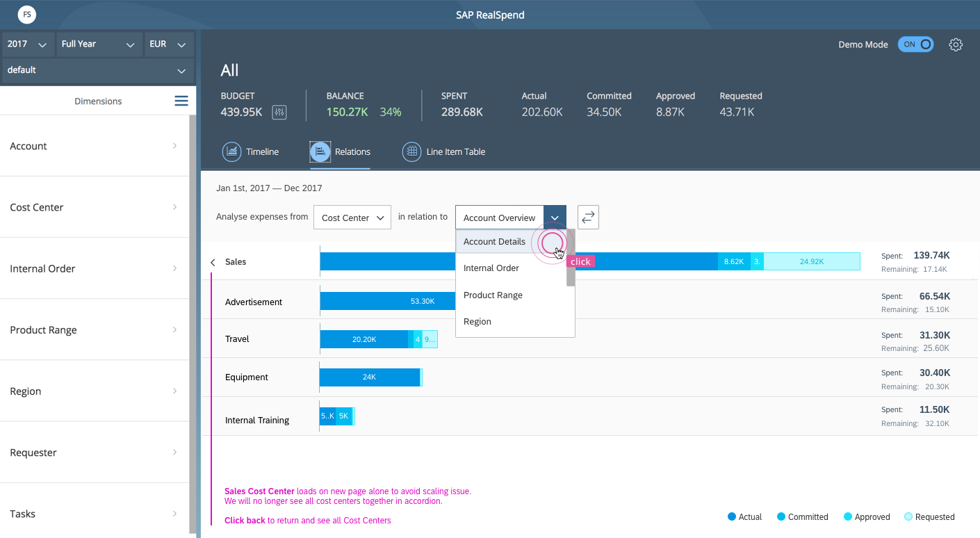The width and height of the screenshot is (980, 538).
Task: Expand the Account dimension
Action: pyautogui.click(x=94, y=146)
